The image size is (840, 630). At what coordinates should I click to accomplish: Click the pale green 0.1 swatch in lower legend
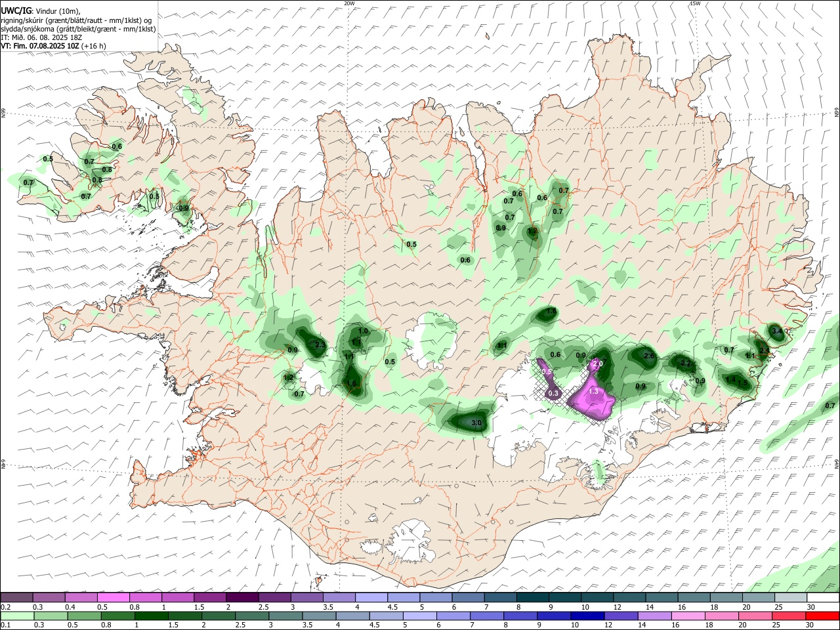tap(17, 616)
